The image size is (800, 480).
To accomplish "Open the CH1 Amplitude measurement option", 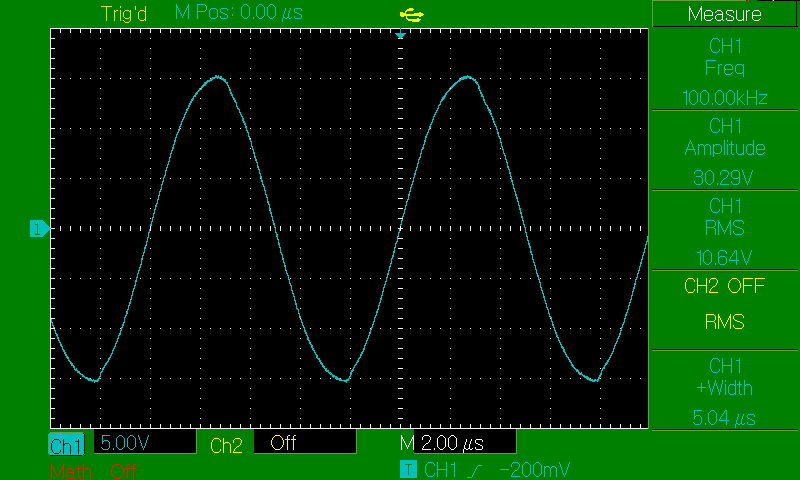I will click(725, 150).
